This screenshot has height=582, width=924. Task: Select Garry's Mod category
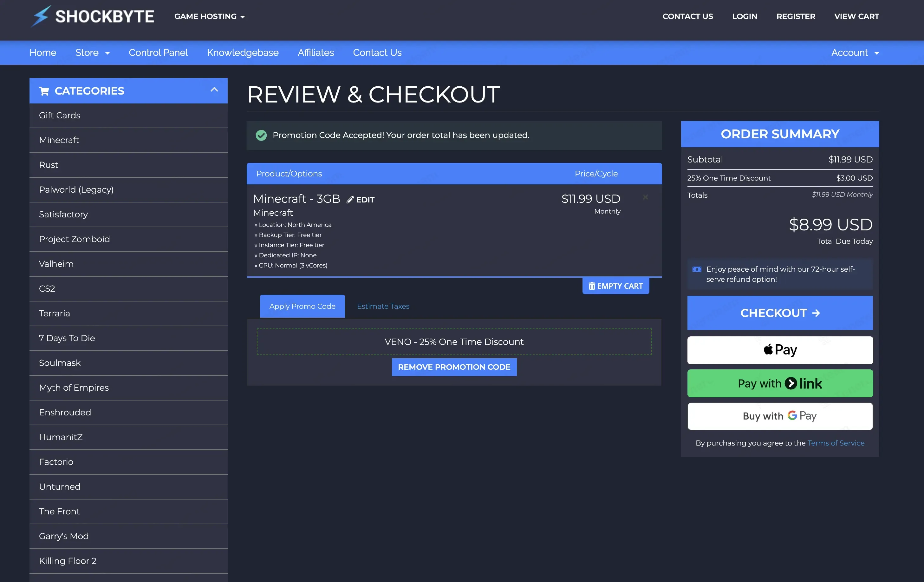click(128, 536)
